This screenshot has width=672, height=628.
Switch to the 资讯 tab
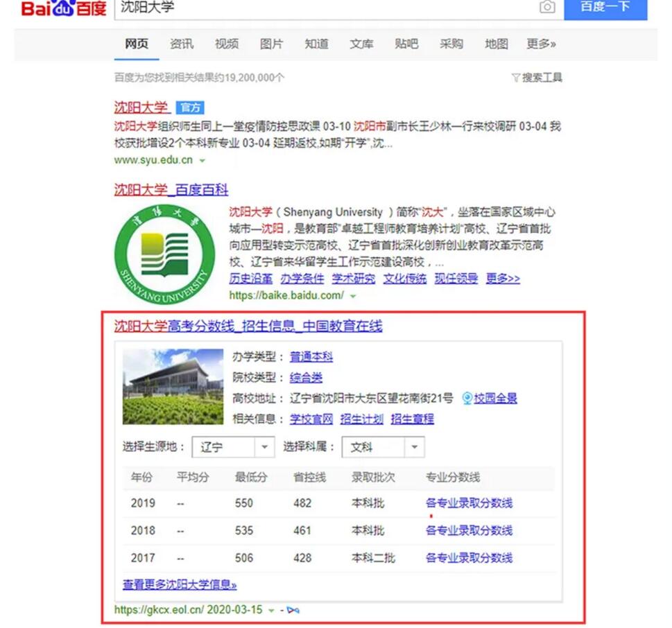click(x=182, y=44)
